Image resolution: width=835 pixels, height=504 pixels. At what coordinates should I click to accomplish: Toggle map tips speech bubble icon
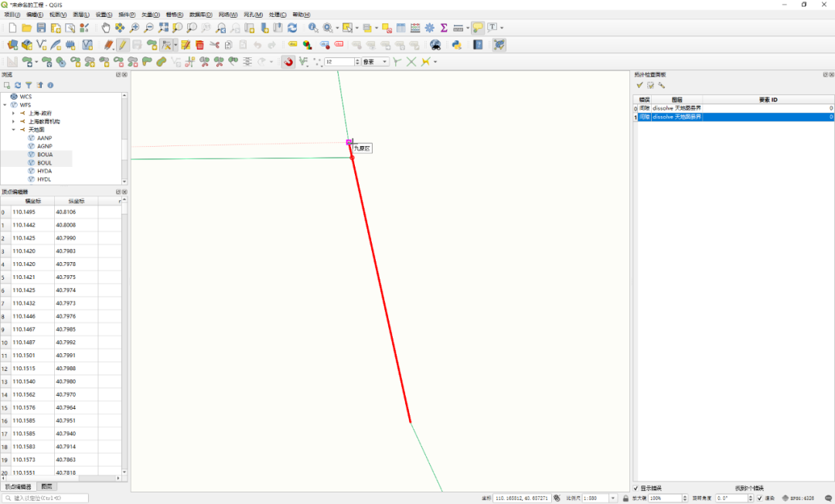pyautogui.click(x=478, y=28)
